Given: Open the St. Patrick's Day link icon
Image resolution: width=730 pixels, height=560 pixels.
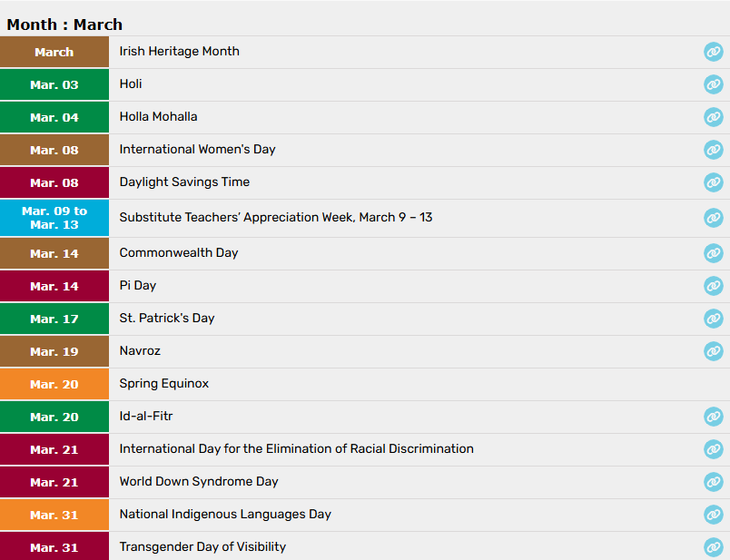Looking at the screenshot, I should click(x=714, y=319).
